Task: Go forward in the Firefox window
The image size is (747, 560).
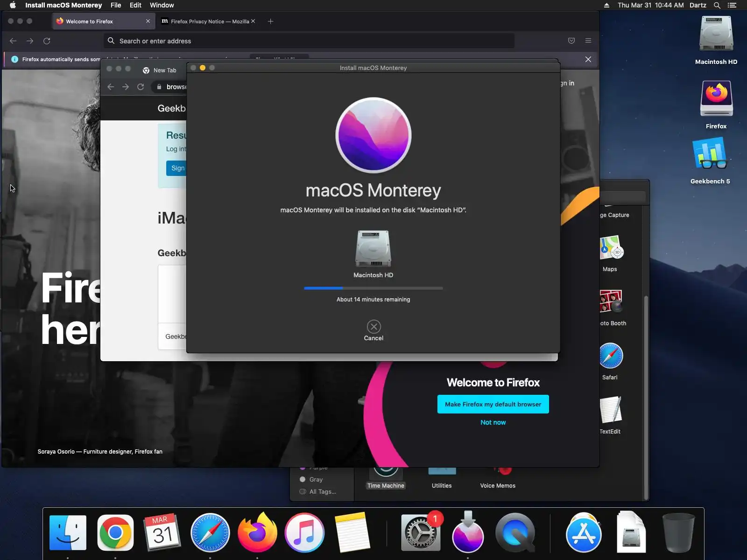Action: click(30, 41)
